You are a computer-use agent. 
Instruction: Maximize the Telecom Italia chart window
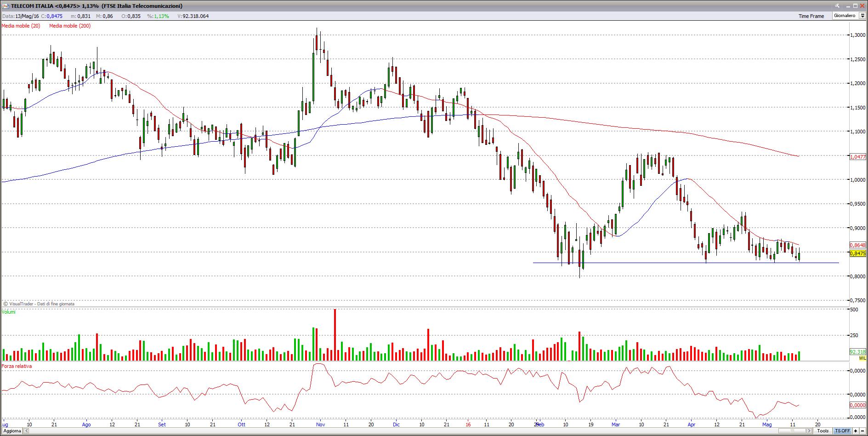coord(855,6)
